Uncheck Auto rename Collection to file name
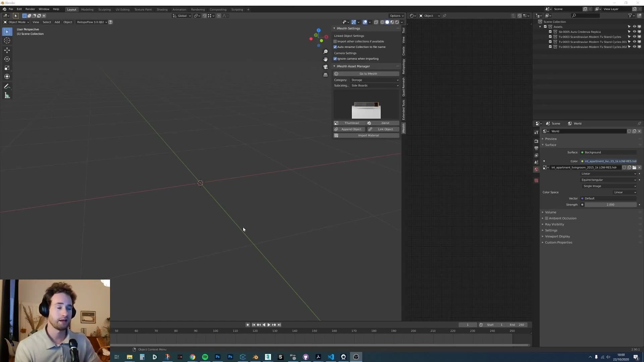 pos(335,47)
